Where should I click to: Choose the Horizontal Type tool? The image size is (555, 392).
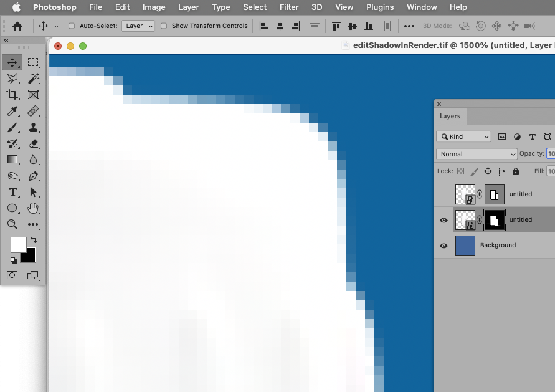pos(12,192)
